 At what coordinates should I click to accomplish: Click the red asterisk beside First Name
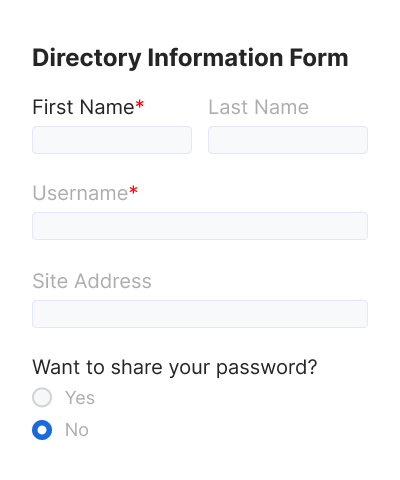point(140,105)
